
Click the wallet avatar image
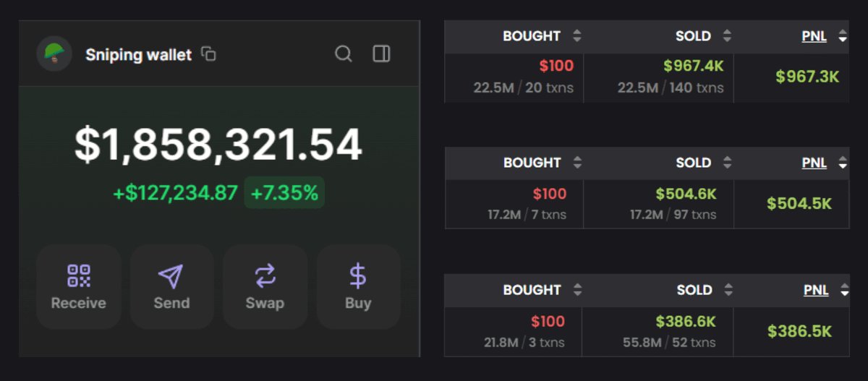(x=54, y=53)
